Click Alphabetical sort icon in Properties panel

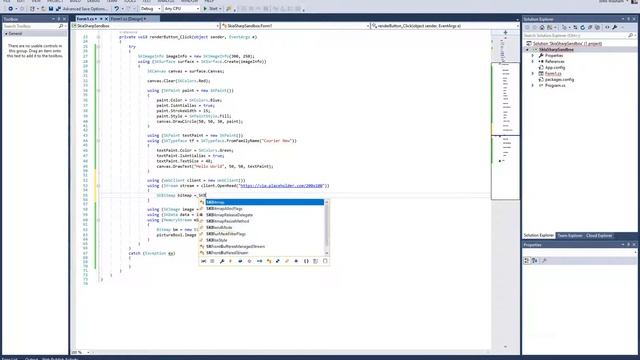tap(534, 260)
